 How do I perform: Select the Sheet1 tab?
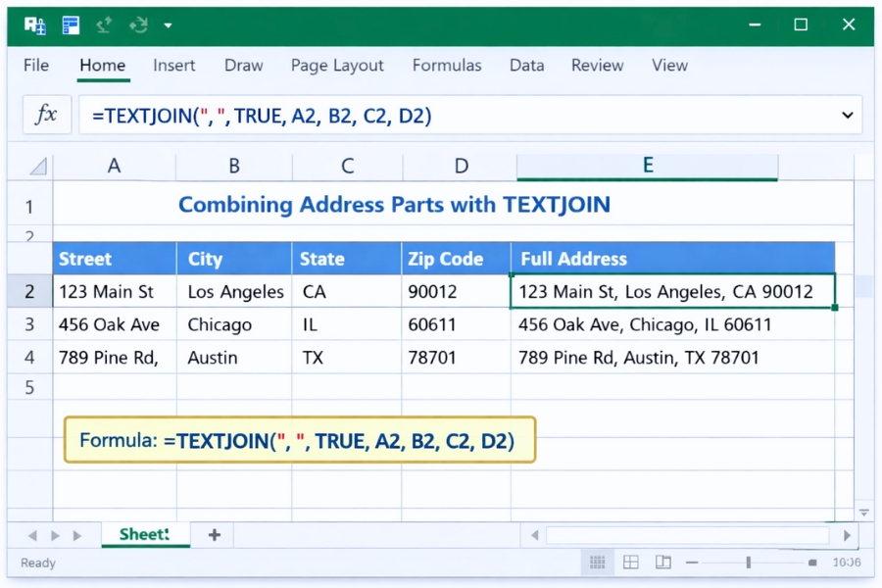point(145,535)
